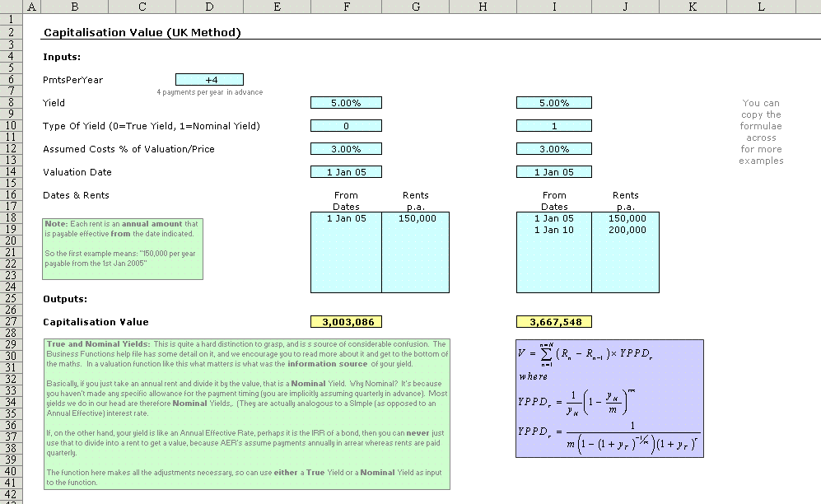821x504 pixels.
Task: Click column D header
Action: pos(209,7)
